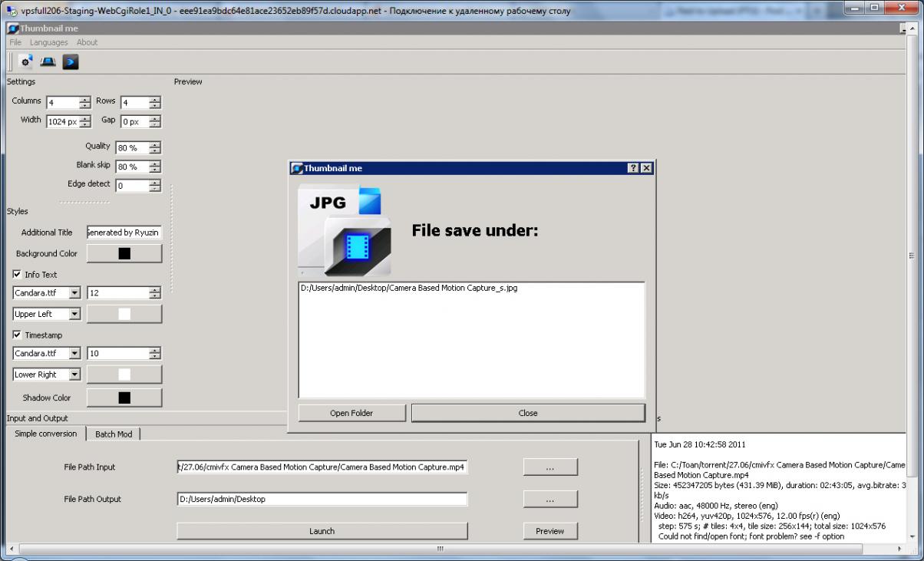Image resolution: width=924 pixels, height=561 pixels.
Task: Click the help question mark in dialog title
Action: [x=633, y=168]
